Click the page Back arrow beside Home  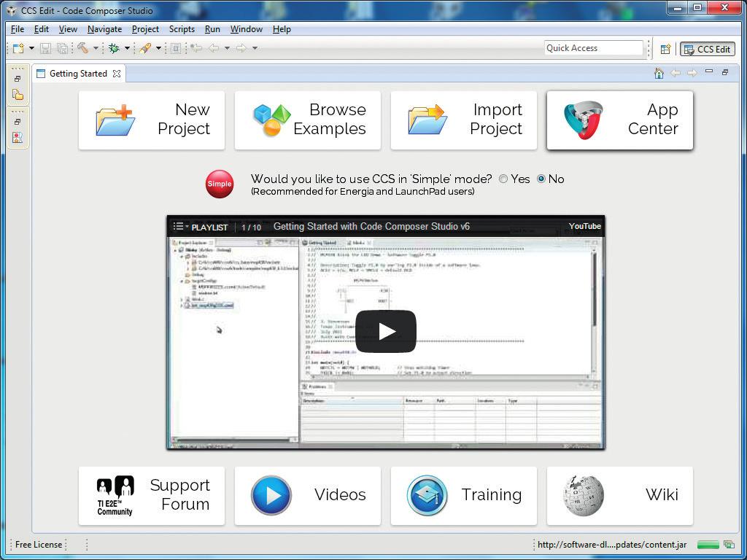[676, 73]
